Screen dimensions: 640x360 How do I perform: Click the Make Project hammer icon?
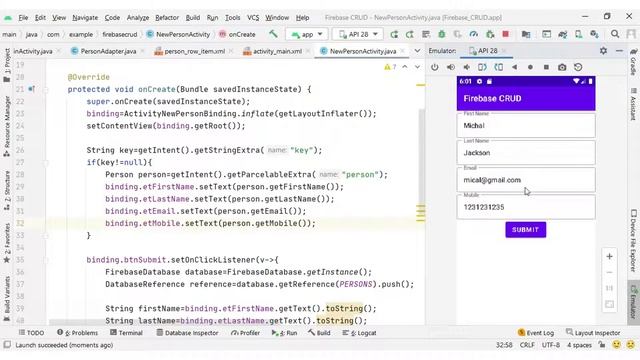coord(273,34)
